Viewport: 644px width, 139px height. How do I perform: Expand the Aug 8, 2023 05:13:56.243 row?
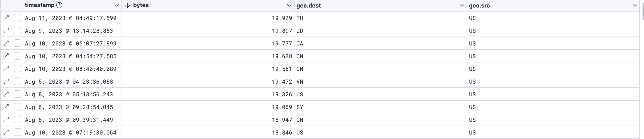point(6,94)
